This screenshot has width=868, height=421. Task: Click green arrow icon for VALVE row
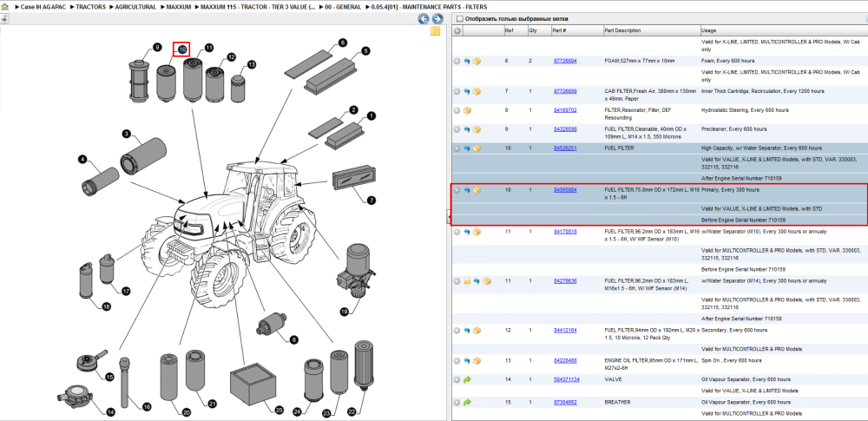point(467,380)
